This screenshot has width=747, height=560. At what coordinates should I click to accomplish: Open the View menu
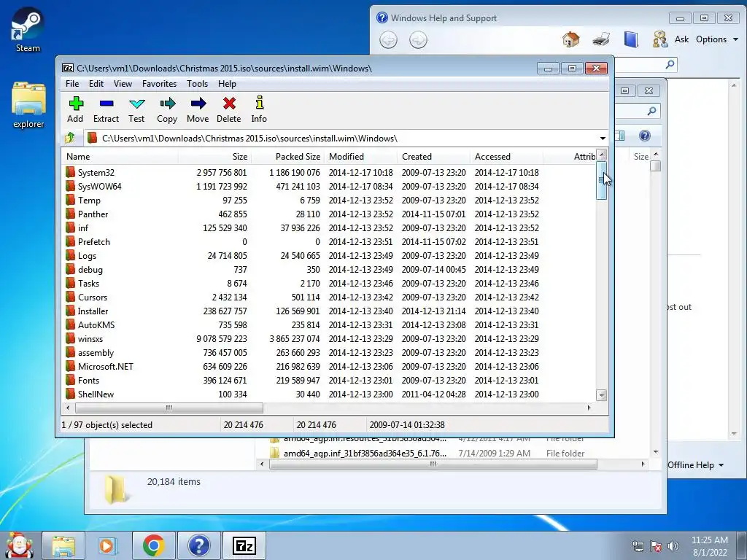pyautogui.click(x=123, y=84)
